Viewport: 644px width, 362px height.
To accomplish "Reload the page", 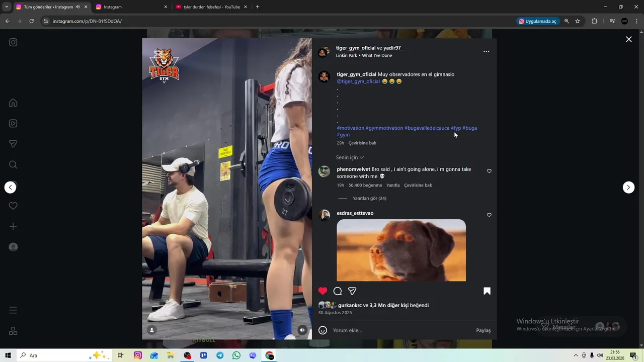I will (x=31, y=21).
